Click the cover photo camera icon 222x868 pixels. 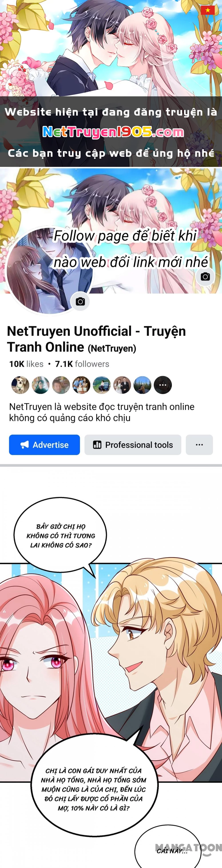click(x=205, y=277)
